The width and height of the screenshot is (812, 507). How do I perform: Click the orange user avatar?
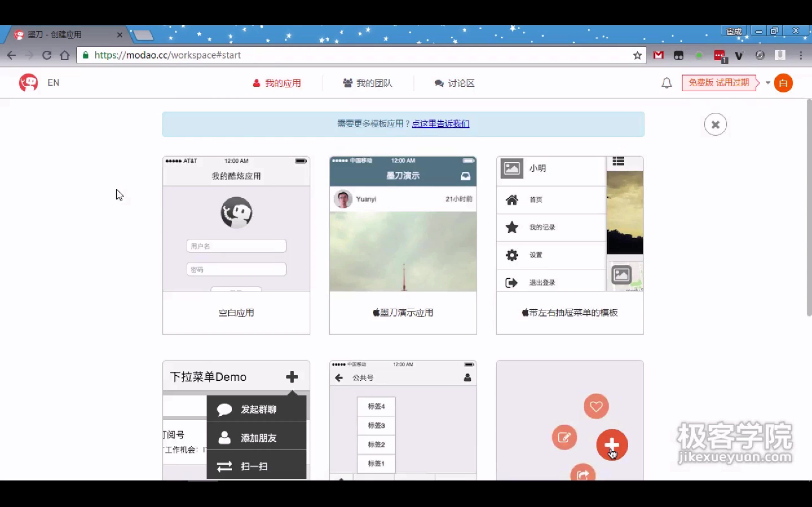pos(783,83)
